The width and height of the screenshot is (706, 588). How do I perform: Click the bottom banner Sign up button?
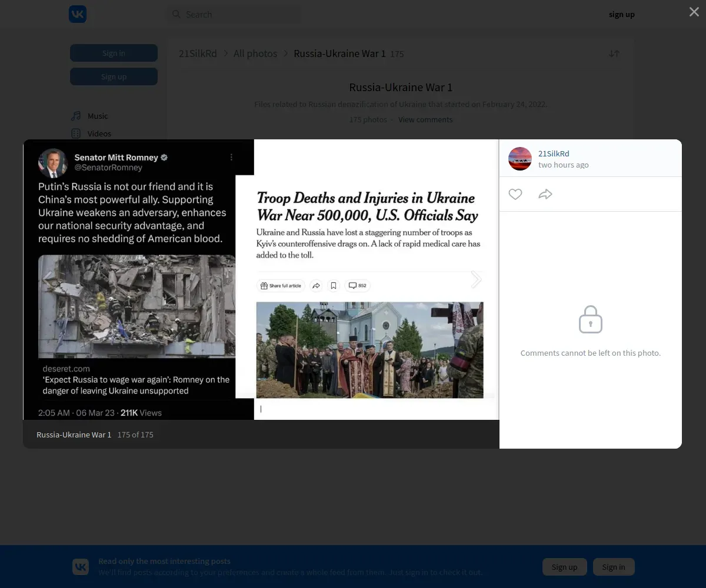coord(565,567)
